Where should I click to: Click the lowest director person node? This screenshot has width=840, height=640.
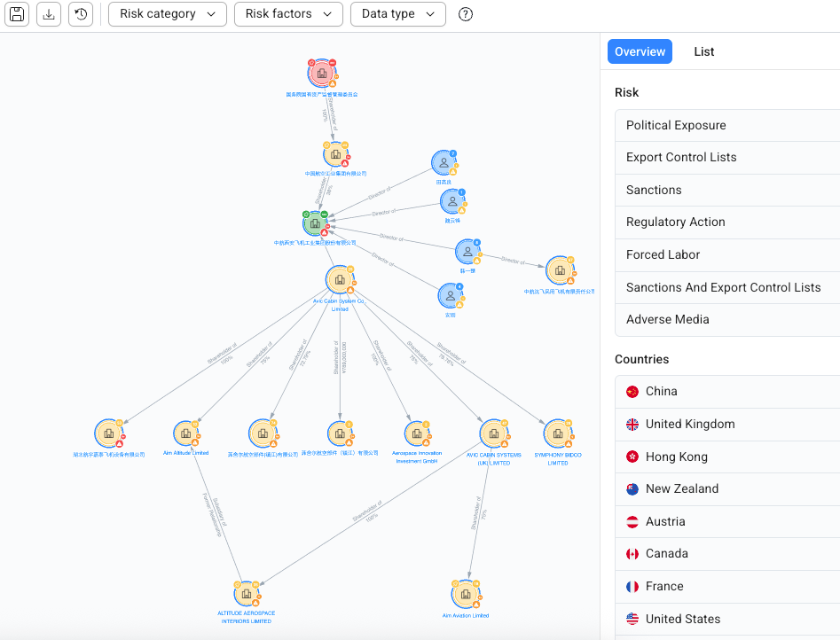pyautogui.click(x=451, y=295)
